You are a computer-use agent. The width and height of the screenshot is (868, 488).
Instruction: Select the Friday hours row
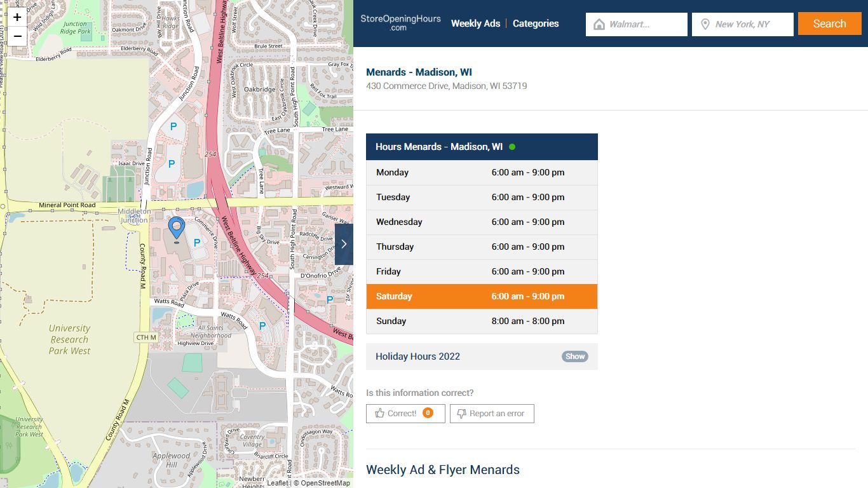click(482, 272)
